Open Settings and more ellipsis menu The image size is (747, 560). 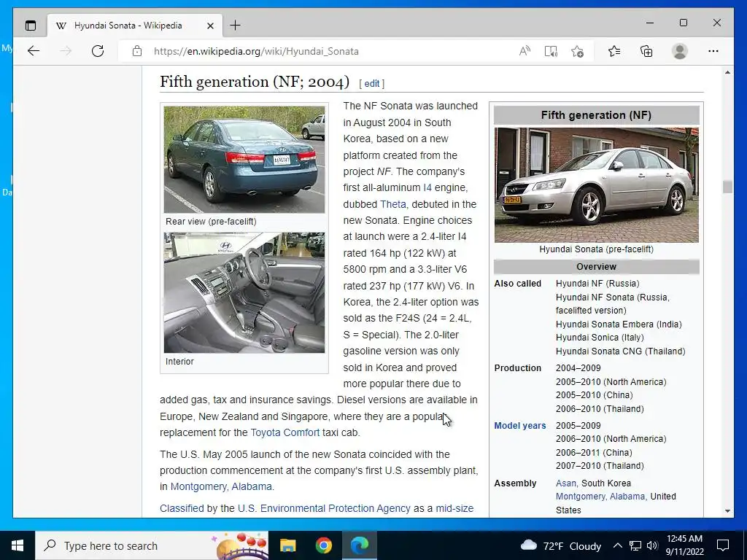[x=713, y=51]
